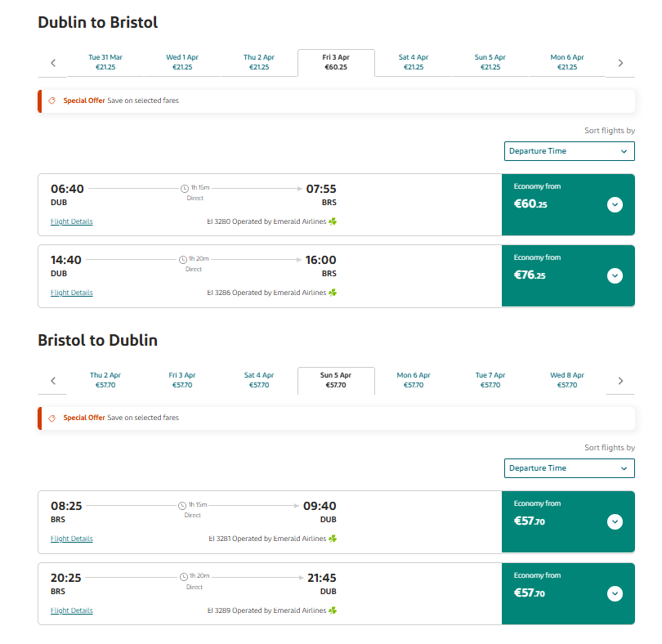Open Flight Details for flight EI 3281

[x=72, y=539]
